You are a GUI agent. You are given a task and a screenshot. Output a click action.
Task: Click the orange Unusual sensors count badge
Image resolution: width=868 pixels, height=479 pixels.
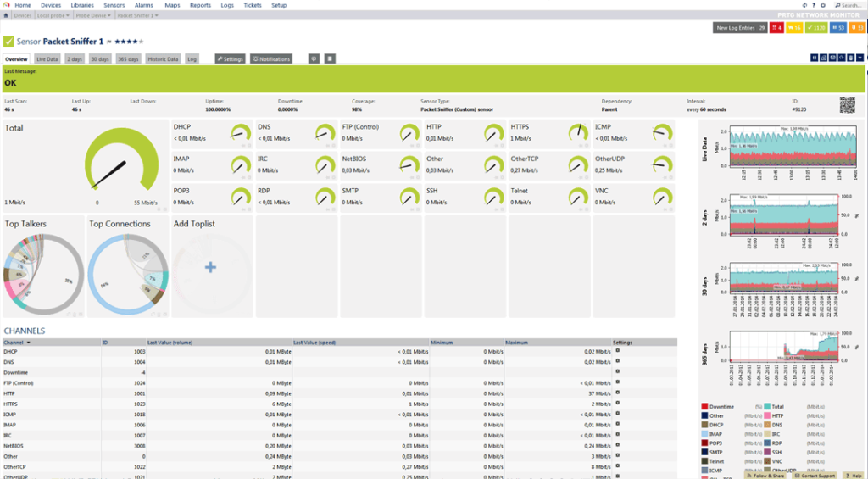tap(857, 28)
